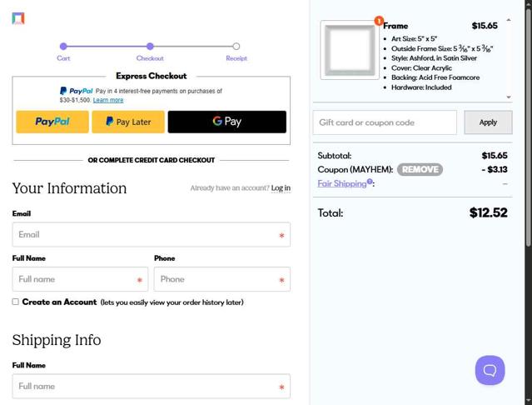Click the Receipt step circle in the progress bar
This screenshot has width=532, height=405.
(236, 46)
